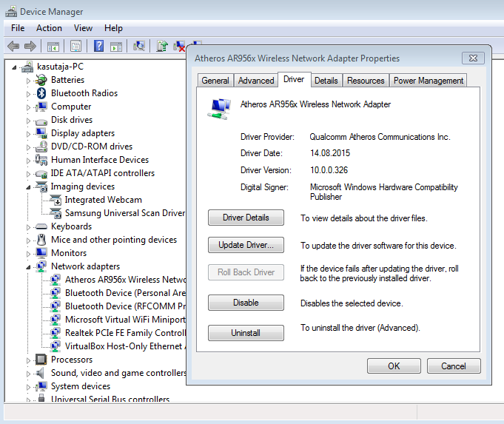Click Show/Hide Console Tree toolbar icon
Screen dimensions: 504x424
(53, 47)
